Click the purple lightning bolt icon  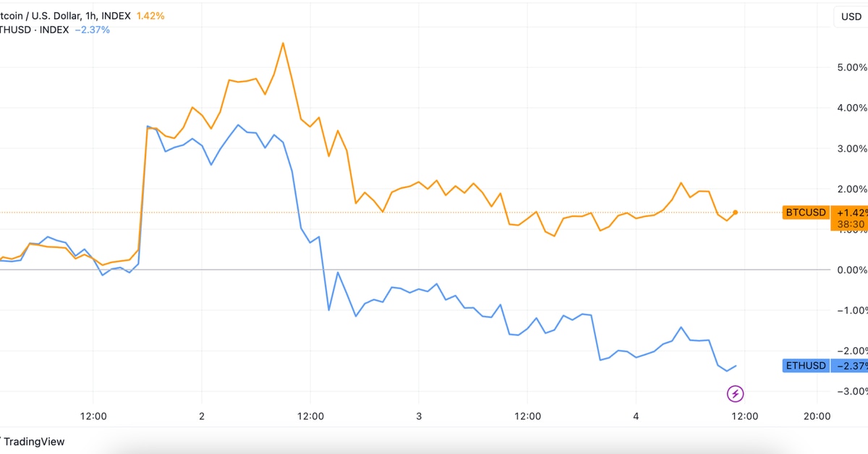point(735,394)
